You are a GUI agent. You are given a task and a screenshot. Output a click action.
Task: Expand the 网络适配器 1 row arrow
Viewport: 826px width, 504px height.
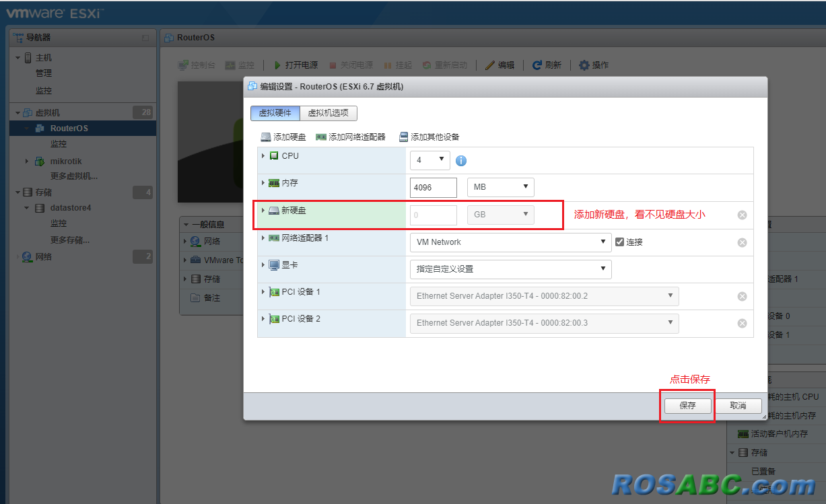pyautogui.click(x=263, y=238)
